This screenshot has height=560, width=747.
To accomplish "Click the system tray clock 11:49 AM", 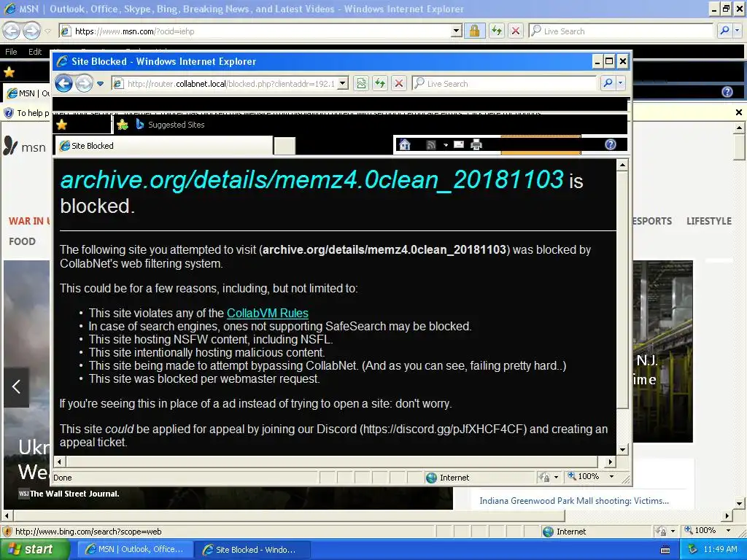I will click(x=719, y=549).
